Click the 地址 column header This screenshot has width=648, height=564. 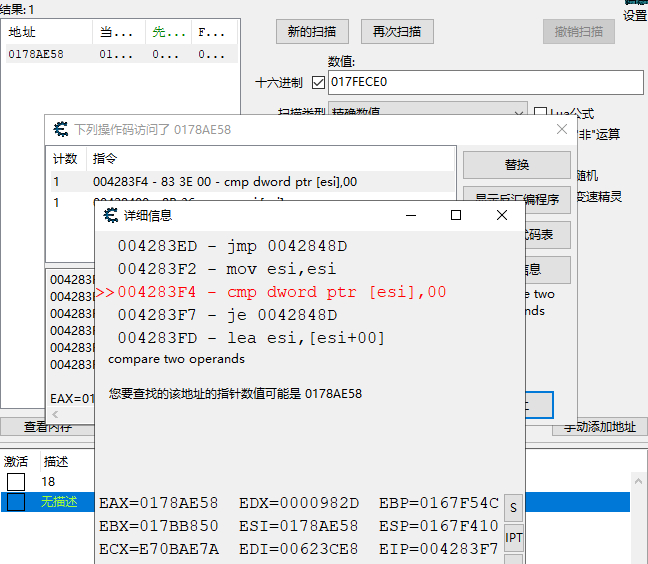point(49,32)
